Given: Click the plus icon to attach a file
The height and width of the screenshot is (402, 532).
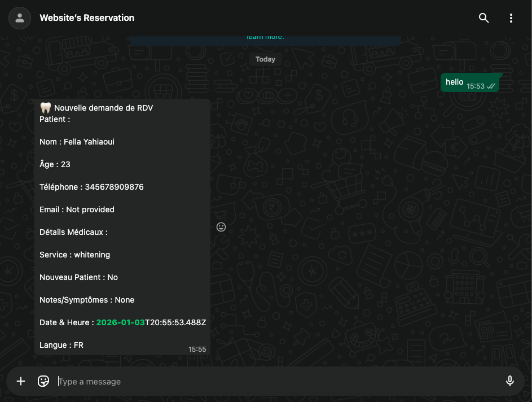Looking at the screenshot, I should pos(21,381).
